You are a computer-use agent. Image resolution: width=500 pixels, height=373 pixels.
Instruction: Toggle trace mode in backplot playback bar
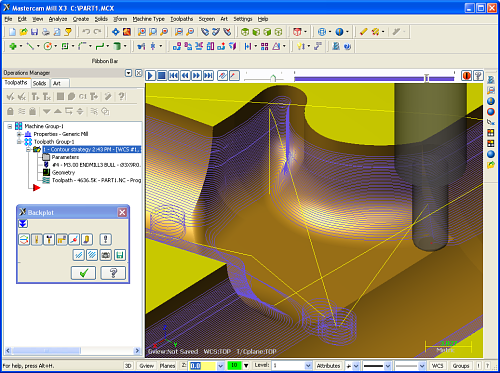[x=223, y=76]
